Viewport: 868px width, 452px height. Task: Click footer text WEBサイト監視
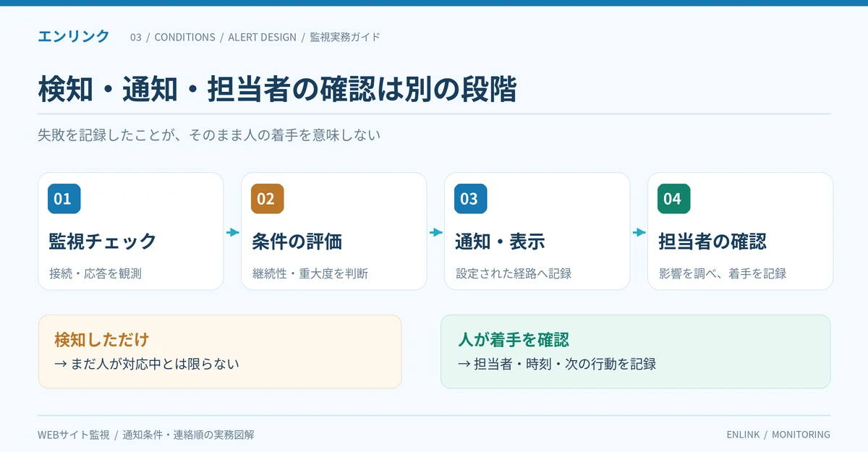coord(74,435)
